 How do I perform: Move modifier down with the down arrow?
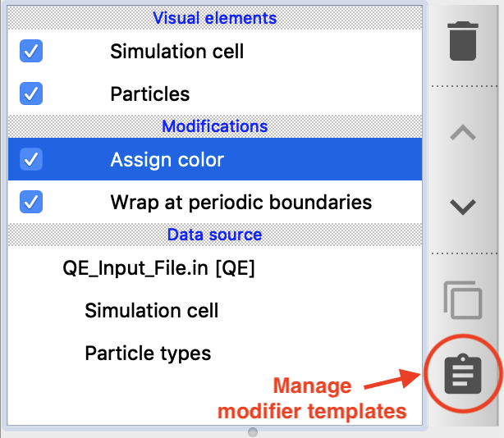(464, 207)
